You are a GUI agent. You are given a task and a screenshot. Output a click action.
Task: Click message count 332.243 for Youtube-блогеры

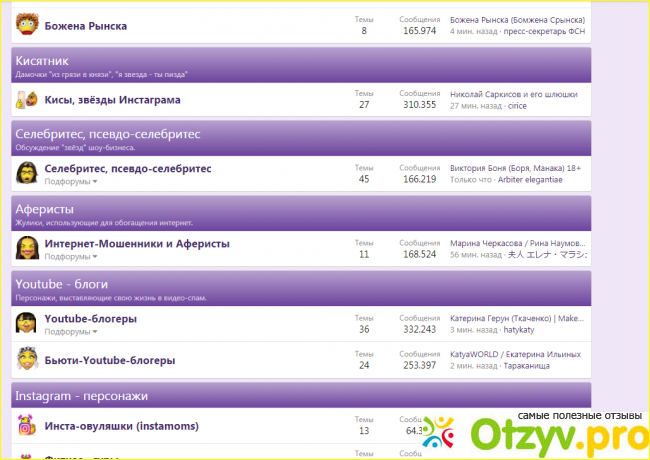point(420,329)
